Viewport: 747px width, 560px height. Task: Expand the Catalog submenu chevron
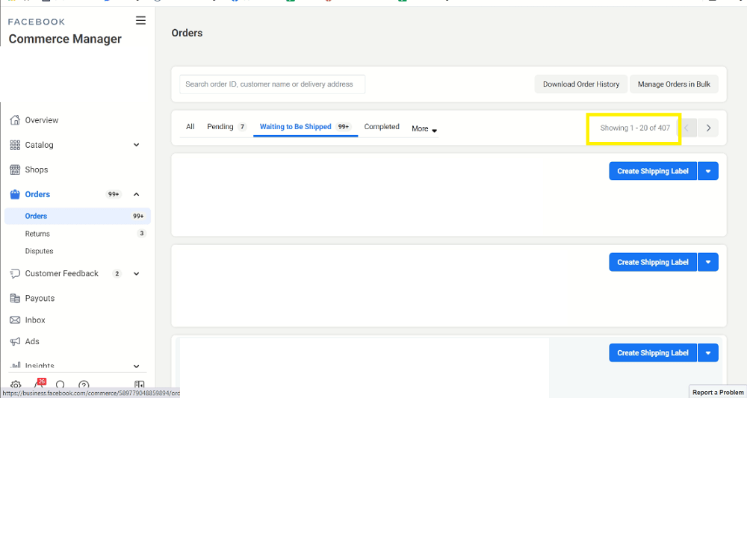136,145
